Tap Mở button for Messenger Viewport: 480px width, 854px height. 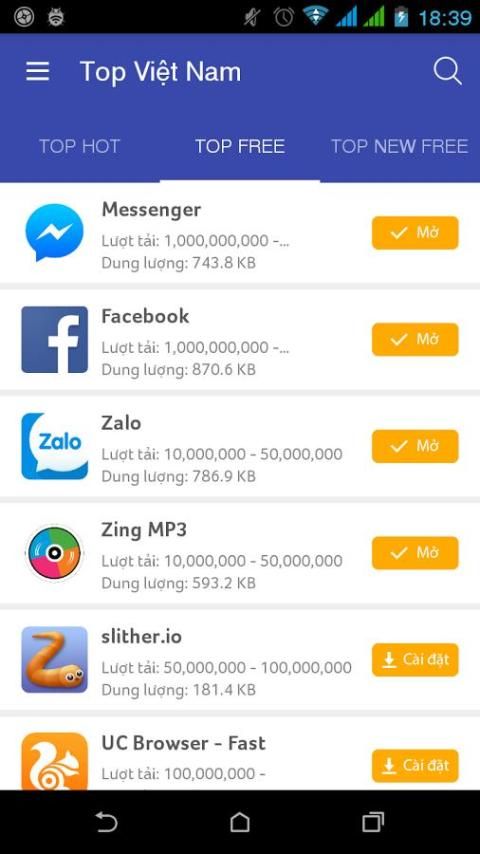415,233
